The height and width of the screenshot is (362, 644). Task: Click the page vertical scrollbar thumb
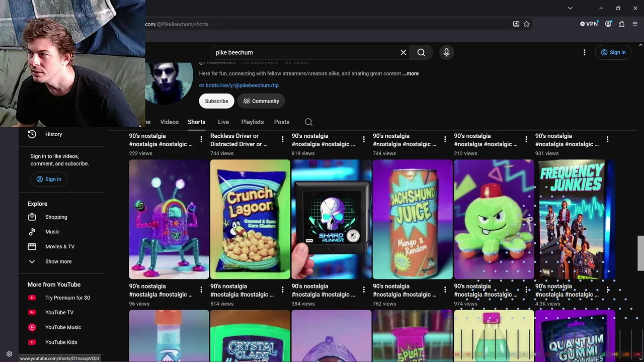click(640, 254)
